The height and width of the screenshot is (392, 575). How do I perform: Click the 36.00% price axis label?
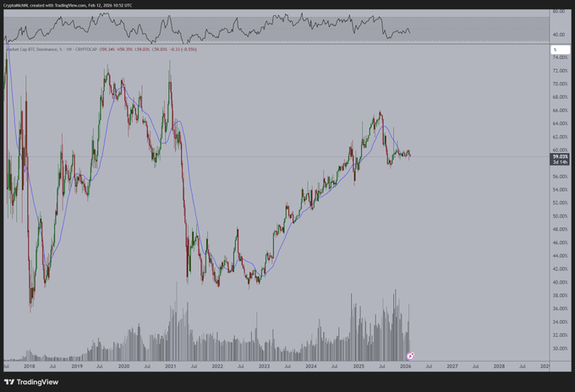coord(560,308)
